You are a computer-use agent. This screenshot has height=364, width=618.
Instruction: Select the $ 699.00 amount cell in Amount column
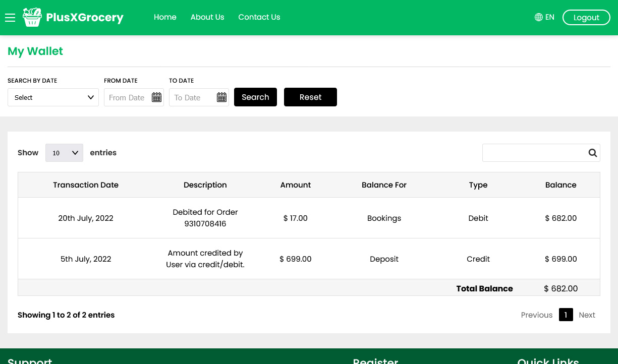point(296,259)
